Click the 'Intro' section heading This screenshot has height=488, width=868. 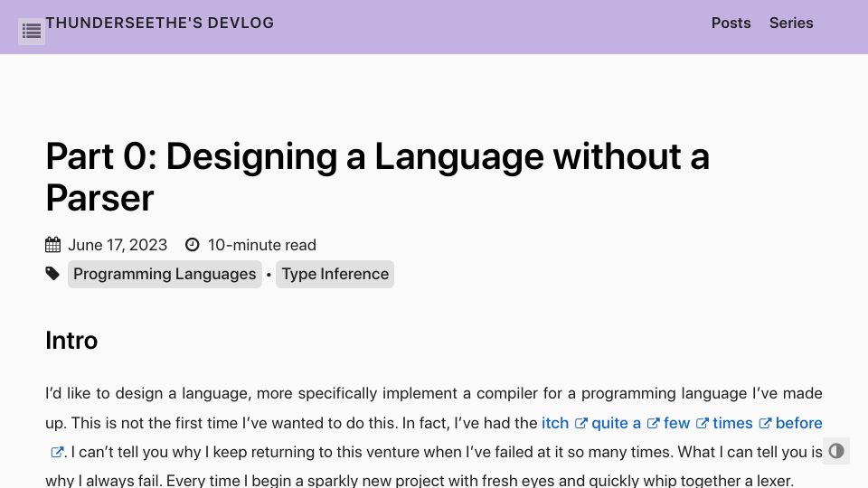click(71, 341)
